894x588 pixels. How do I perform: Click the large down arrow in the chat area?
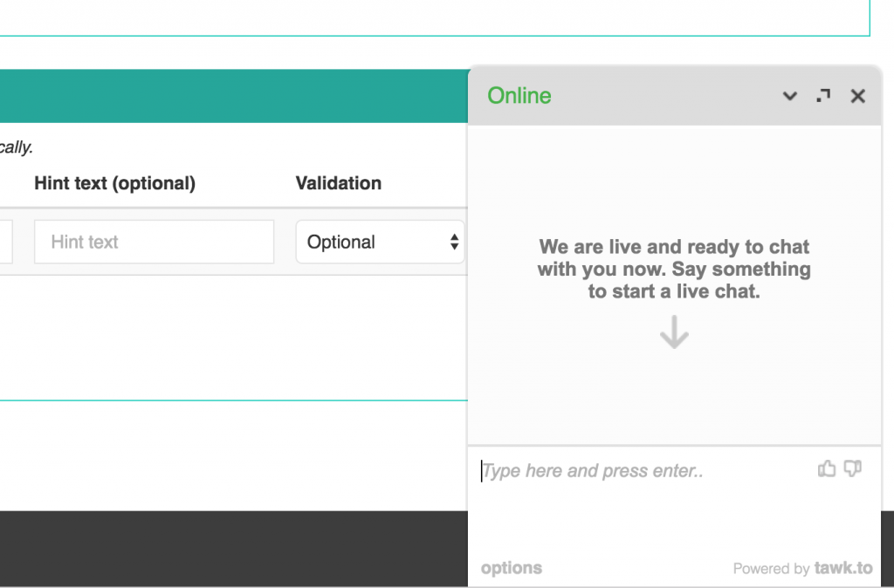[673, 332]
